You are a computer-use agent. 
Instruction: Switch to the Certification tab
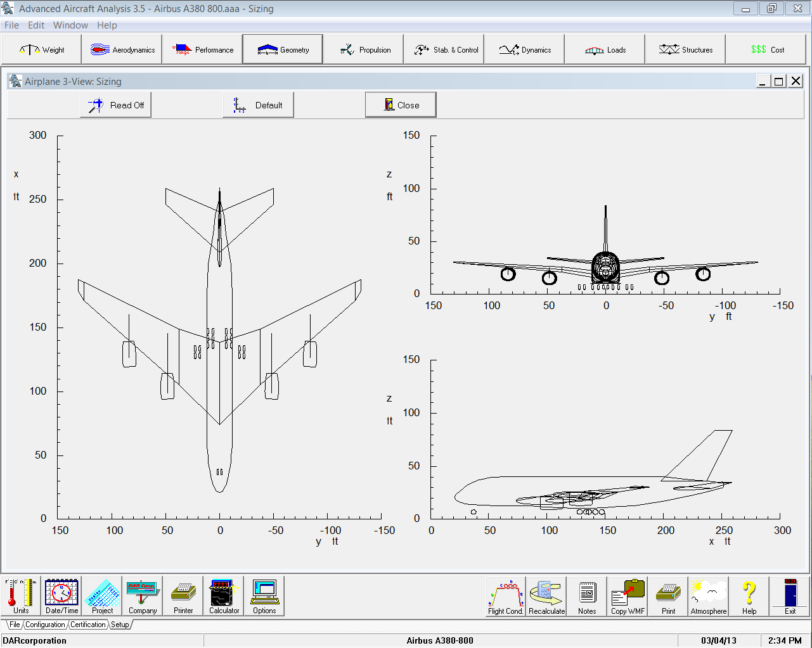pyautogui.click(x=88, y=625)
